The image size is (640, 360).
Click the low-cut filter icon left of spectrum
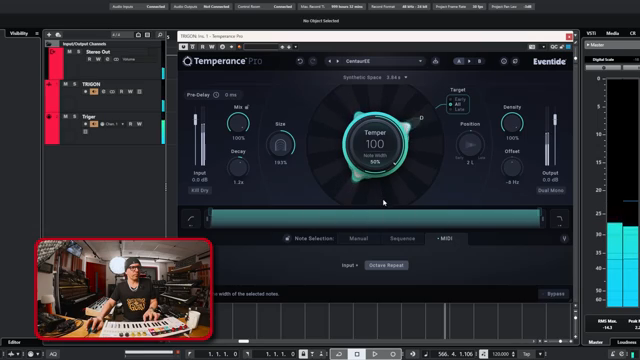click(191, 220)
